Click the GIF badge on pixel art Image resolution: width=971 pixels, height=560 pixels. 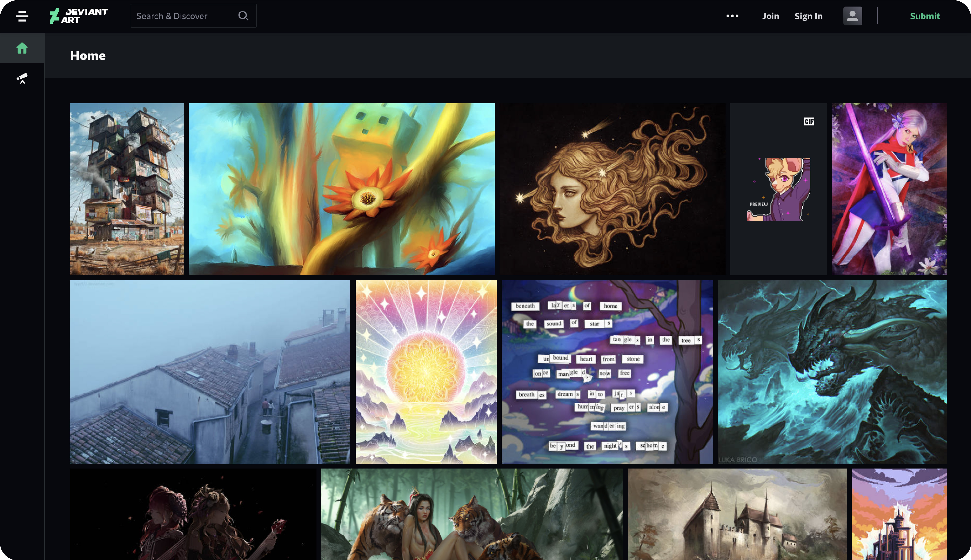[809, 122]
